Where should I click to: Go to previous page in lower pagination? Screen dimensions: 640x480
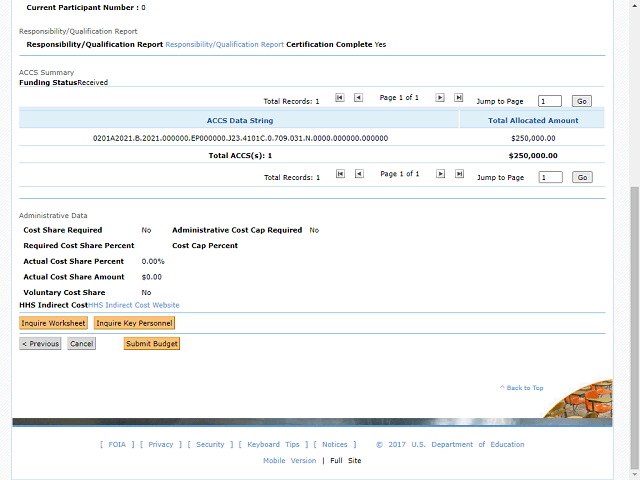[359, 174]
